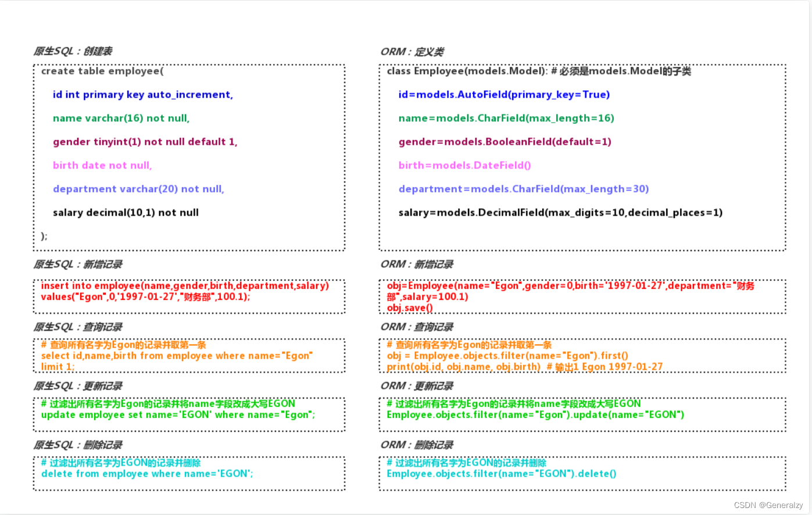Click heading 'ORM：查询记录'

(417, 327)
